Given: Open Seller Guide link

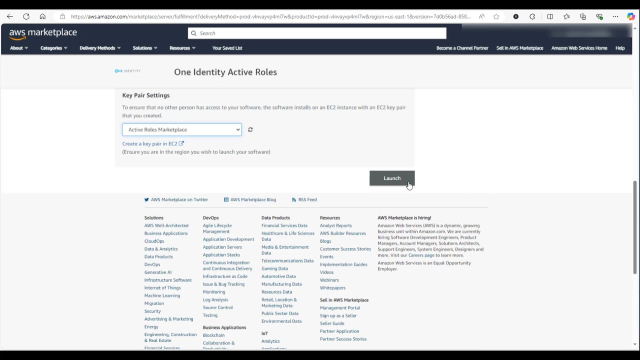Looking at the screenshot, I should 332,323.
